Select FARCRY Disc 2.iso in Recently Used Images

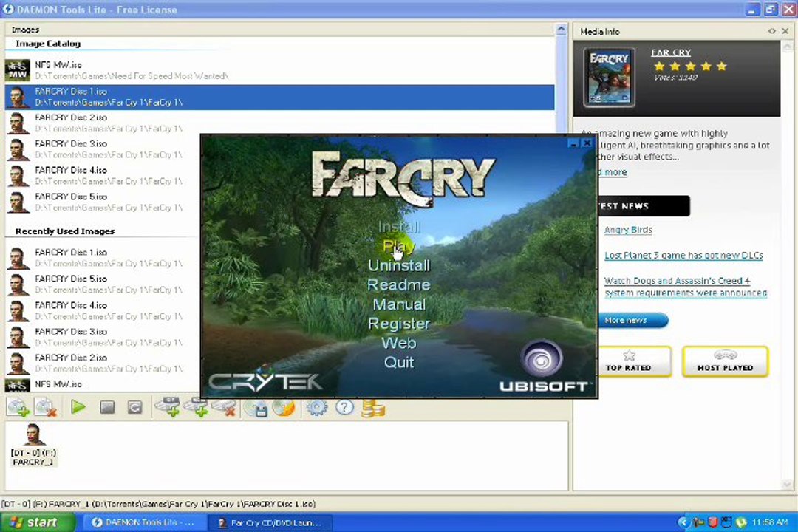point(102,363)
